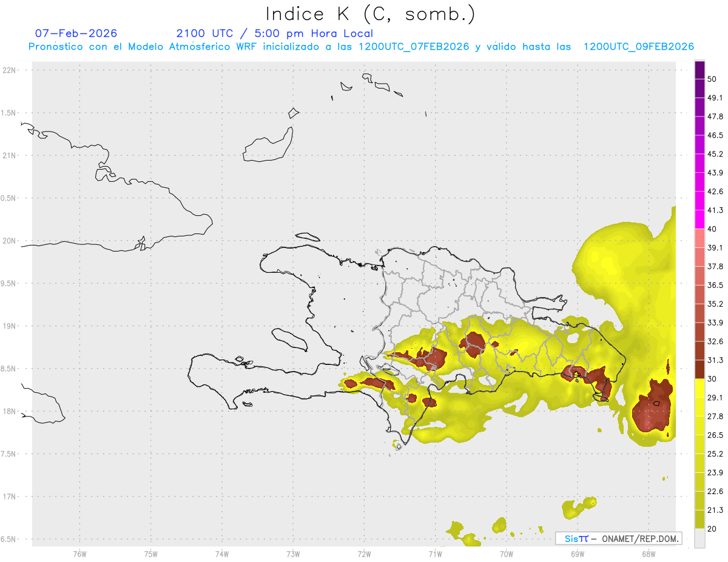Click the '17N' latitude label
Image resolution: width=728 pixels, height=562 pixels.
point(9,497)
